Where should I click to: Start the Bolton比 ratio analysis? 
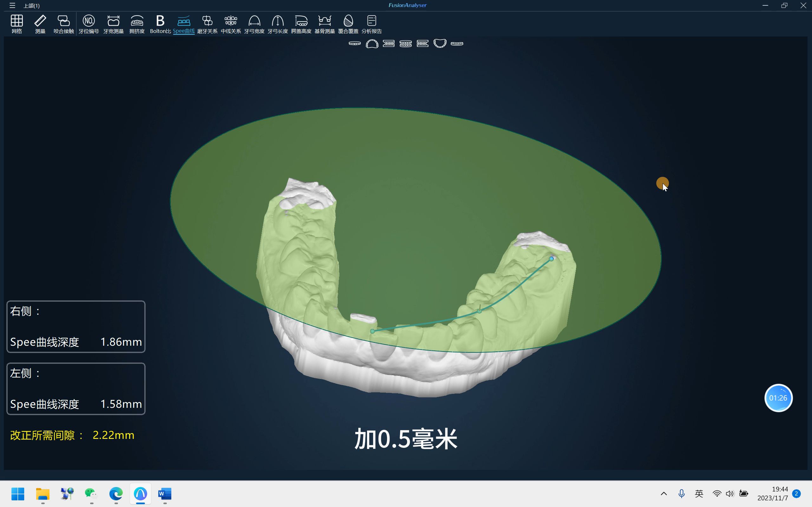click(x=160, y=23)
